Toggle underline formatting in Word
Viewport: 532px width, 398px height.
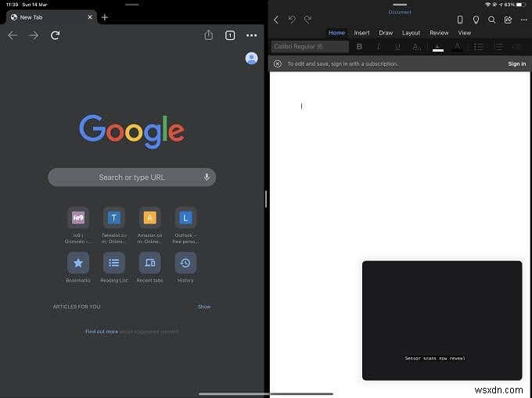[397, 47]
